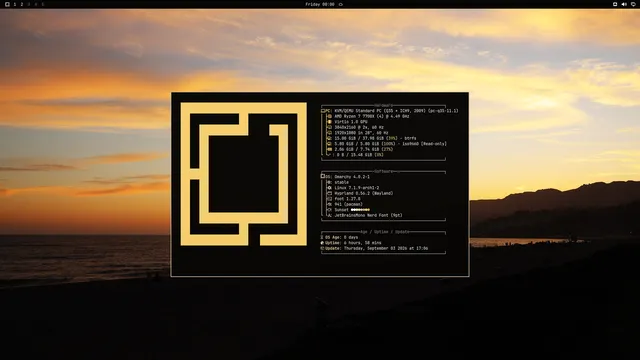This screenshot has height=360, width=640.
Task: Click '3840x2160 @ 2x, 60 Hz' text
Action: point(359,127)
